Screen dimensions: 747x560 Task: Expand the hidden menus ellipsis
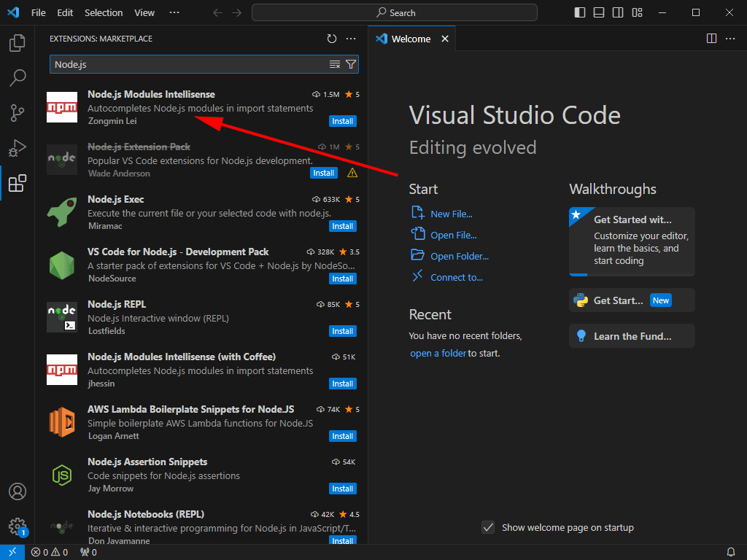(174, 13)
